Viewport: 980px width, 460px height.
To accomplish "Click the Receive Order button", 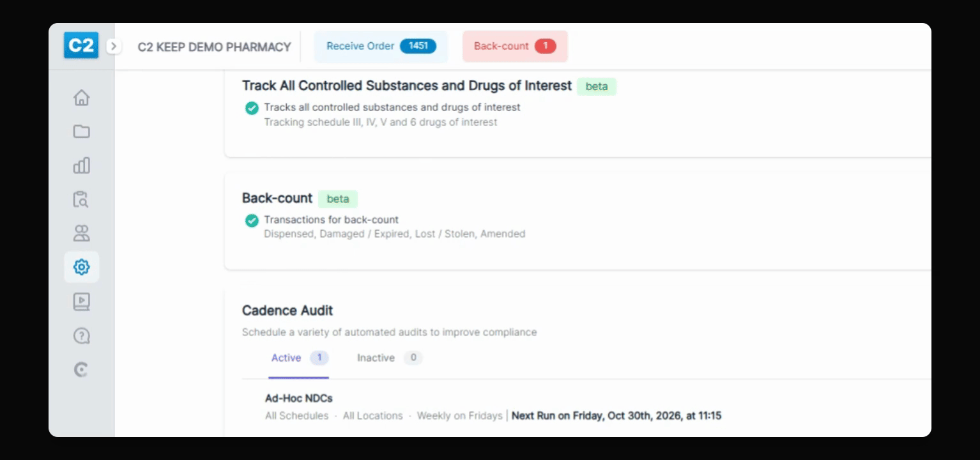I will 381,46.
